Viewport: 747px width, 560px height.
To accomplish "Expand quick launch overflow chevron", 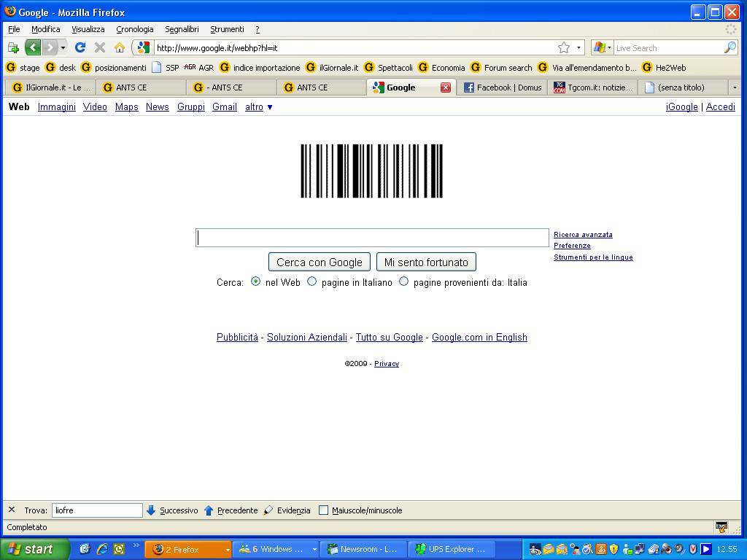I will (136, 545).
